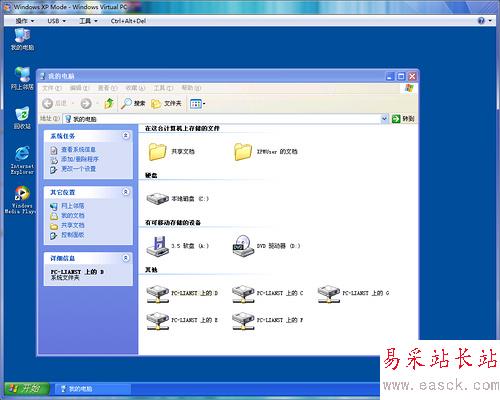Open the Virtual PC 工具 menu
The width and height of the screenshot is (500, 400).
(x=88, y=21)
